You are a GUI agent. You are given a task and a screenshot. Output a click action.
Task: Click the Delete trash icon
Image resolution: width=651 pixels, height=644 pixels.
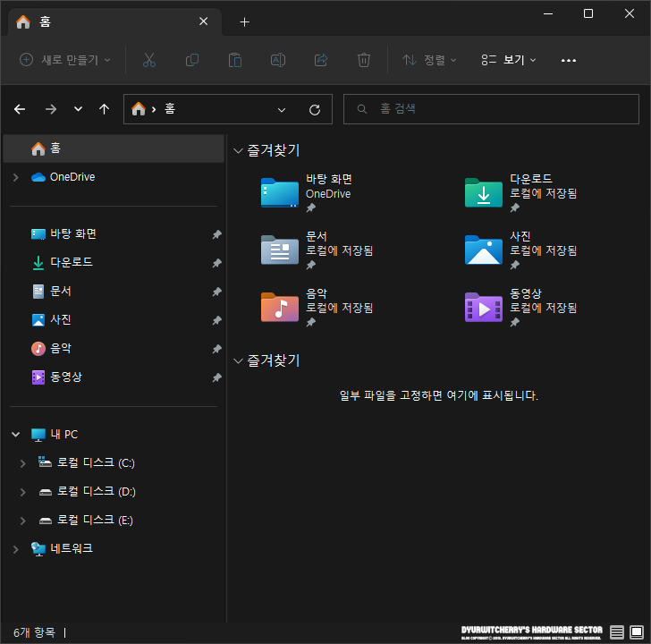tap(364, 60)
